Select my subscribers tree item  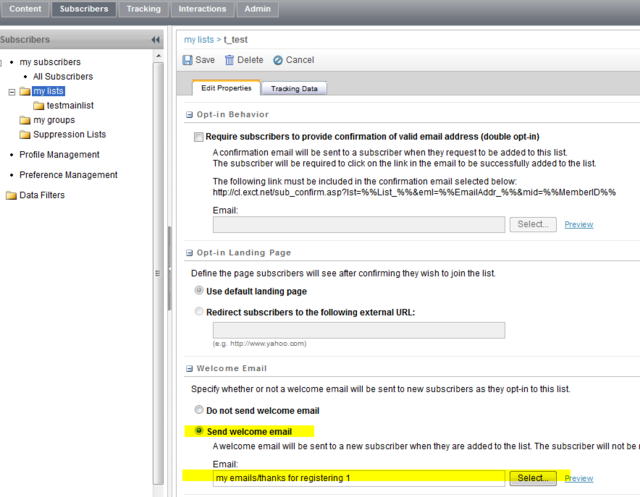point(50,62)
